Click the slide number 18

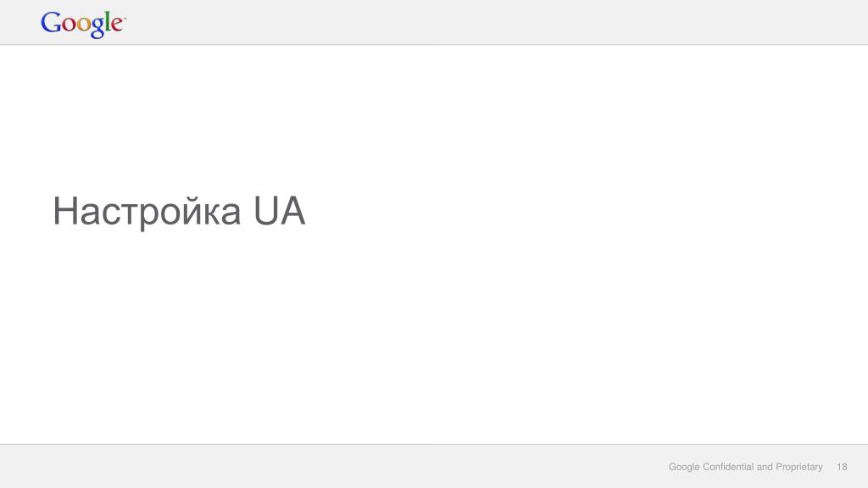point(842,467)
